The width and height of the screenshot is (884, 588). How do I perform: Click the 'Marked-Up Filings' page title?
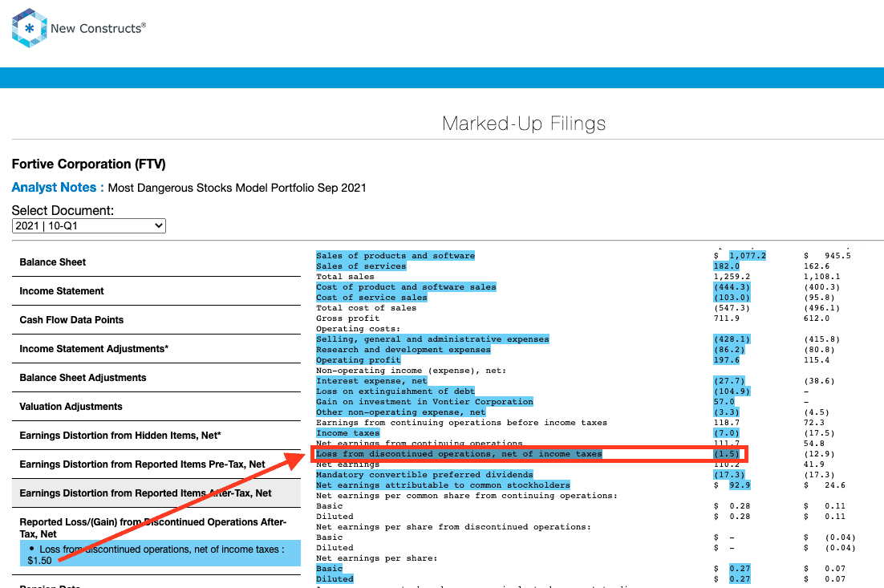point(524,124)
